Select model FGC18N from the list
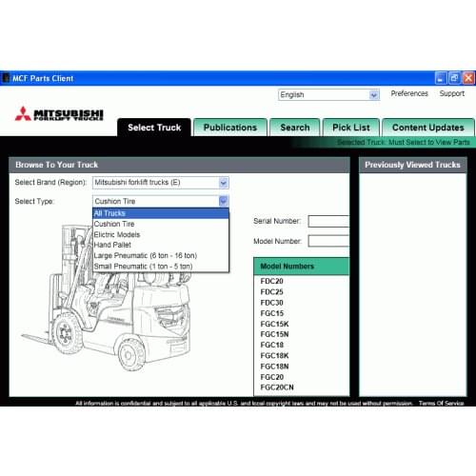 (274, 367)
